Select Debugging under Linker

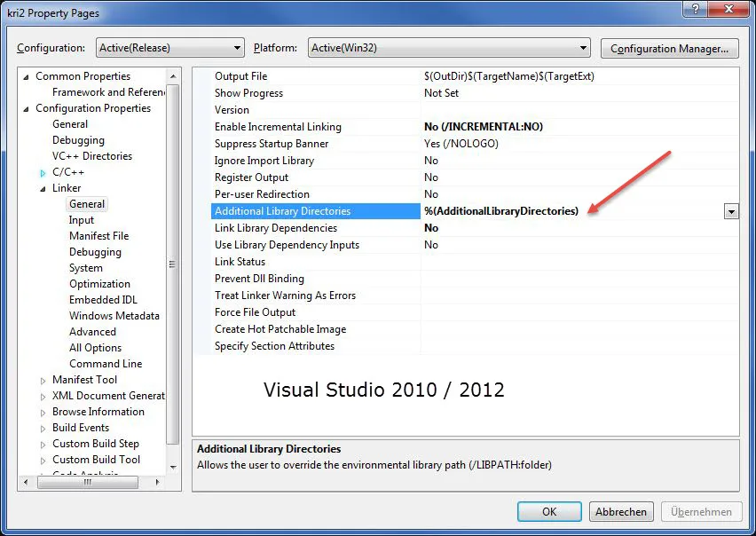[x=95, y=252]
